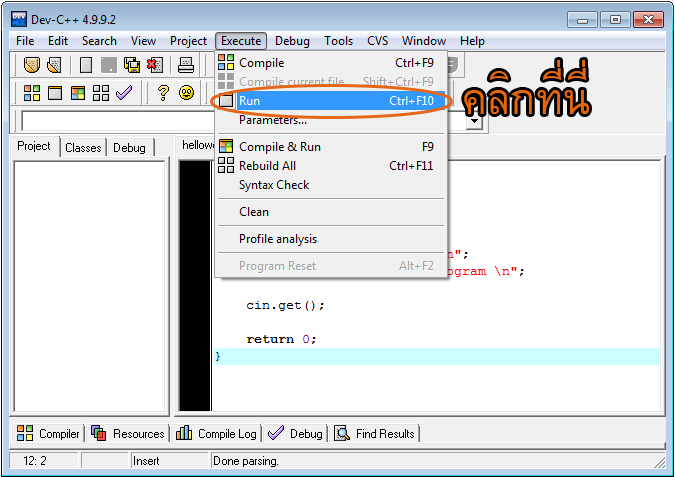675x477 pixels.
Task: Click the Find Results magnifier icon
Action: click(x=342, y=433)
